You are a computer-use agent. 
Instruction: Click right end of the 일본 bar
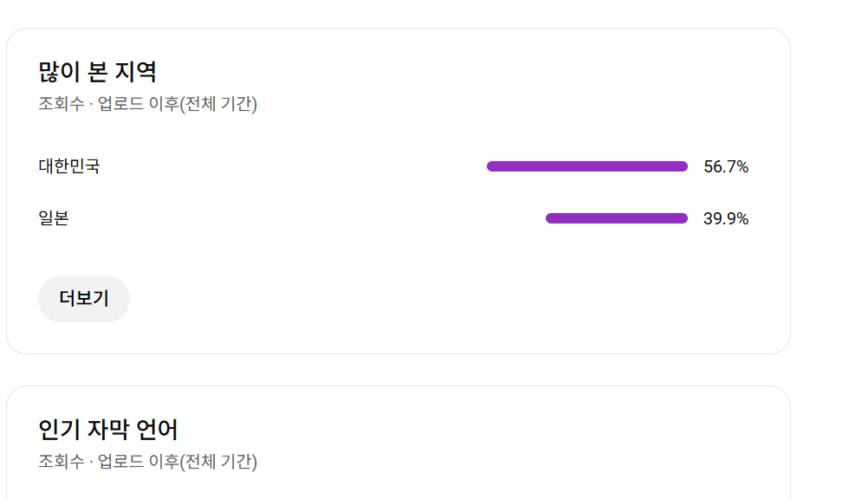coord(683,218)
